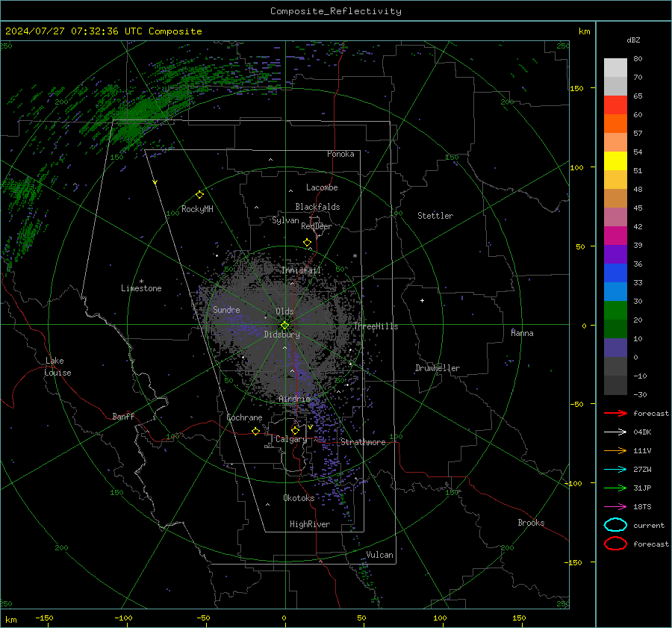Click the Brooks label
Screen dimensions: 672x628
[531, 523]
